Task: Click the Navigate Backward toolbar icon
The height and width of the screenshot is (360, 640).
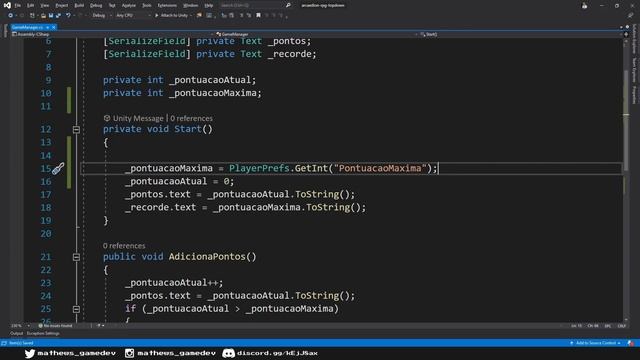Action: pos(10,16)
